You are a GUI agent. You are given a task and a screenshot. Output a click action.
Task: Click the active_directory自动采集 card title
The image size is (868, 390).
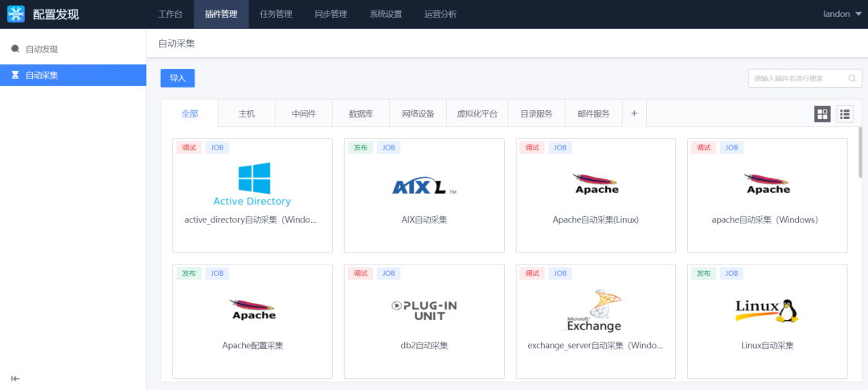[252, 220]
